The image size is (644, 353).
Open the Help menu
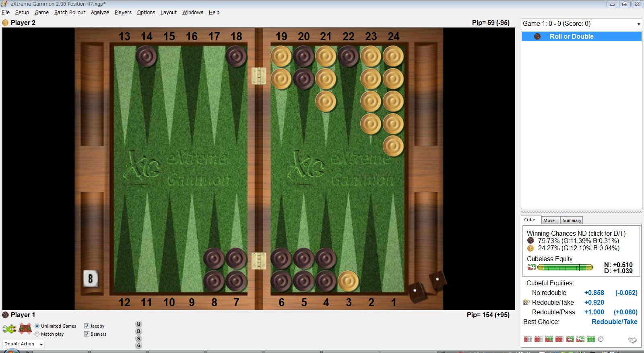214,12
